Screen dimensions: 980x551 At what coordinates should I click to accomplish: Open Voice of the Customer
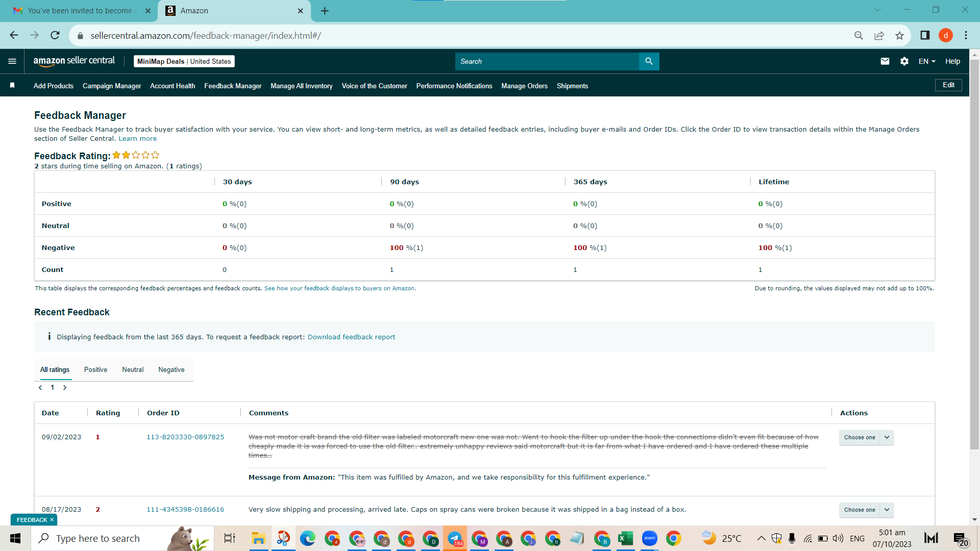tap(375, 86)
